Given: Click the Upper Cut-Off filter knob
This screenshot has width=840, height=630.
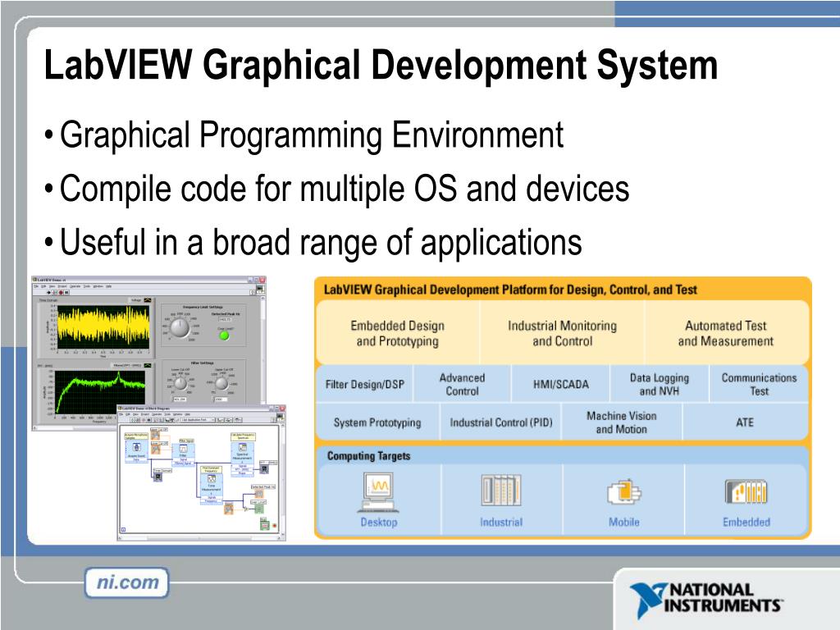Looking at the screenshot, I should [221, 384].
